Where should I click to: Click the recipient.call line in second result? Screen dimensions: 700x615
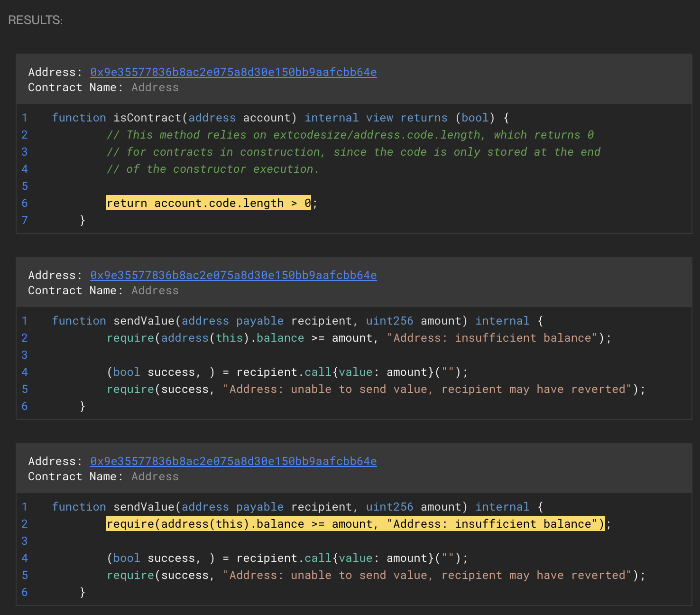point(287,372)
